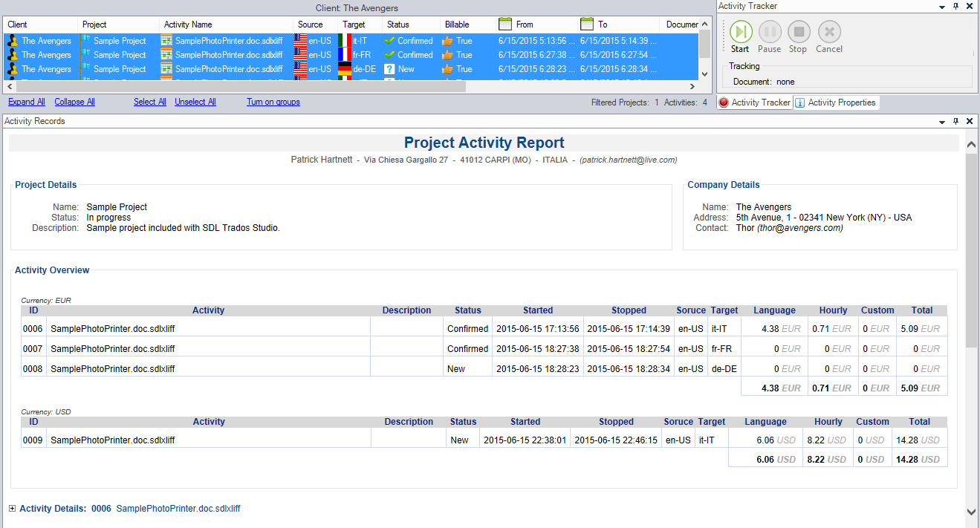Sort the grid by the Project column header
This screenshot has width=980, height=528.
pyautogui.click(x=119, y=25)
